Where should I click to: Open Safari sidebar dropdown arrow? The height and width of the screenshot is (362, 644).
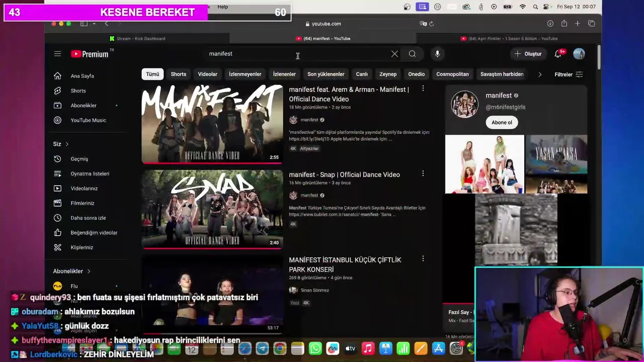(x=94, y=24)
